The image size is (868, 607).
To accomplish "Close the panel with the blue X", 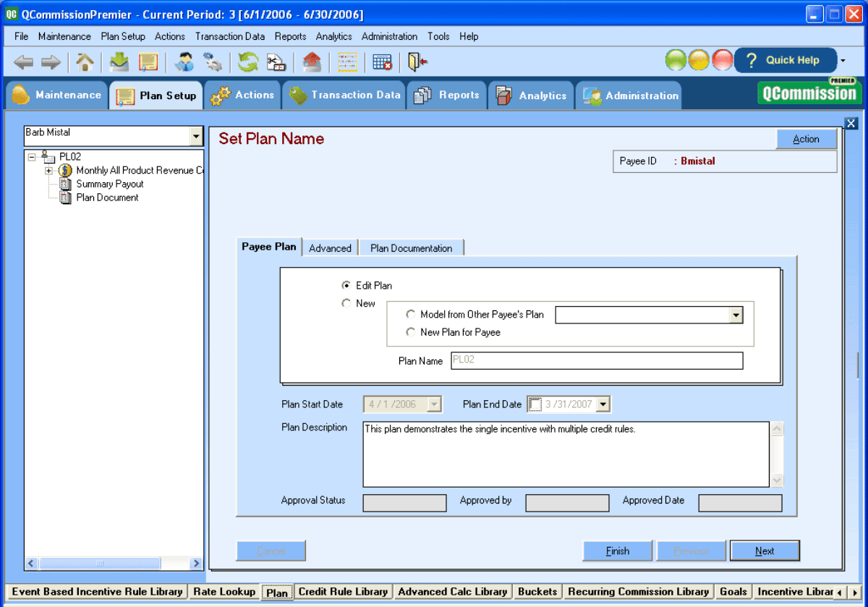I will pos(851,123).
